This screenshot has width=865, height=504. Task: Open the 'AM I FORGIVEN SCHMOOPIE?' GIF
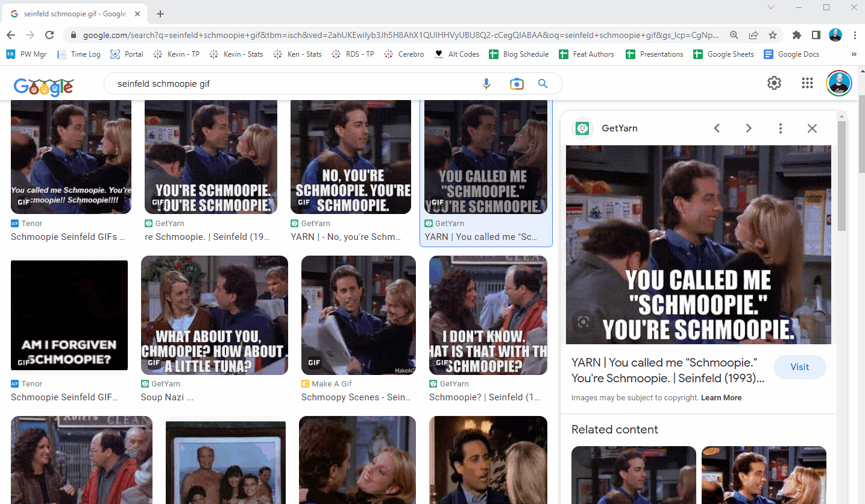coord(69,315)
